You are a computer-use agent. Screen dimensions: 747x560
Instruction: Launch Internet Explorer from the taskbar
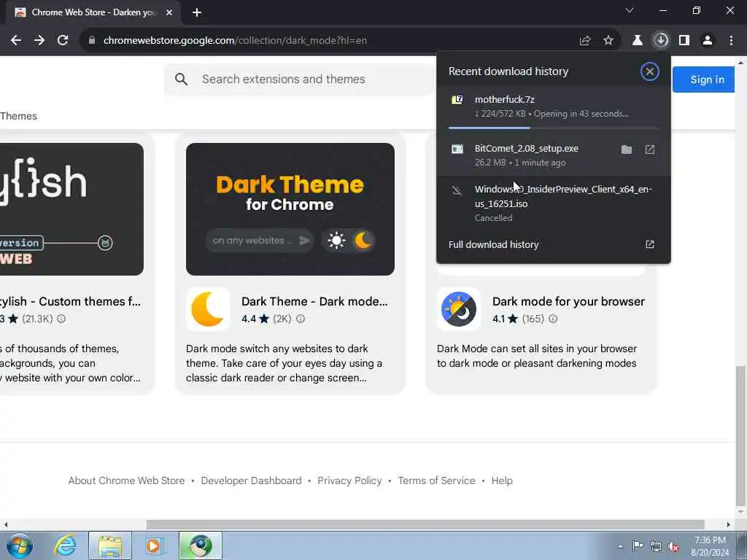click(65, 545)
